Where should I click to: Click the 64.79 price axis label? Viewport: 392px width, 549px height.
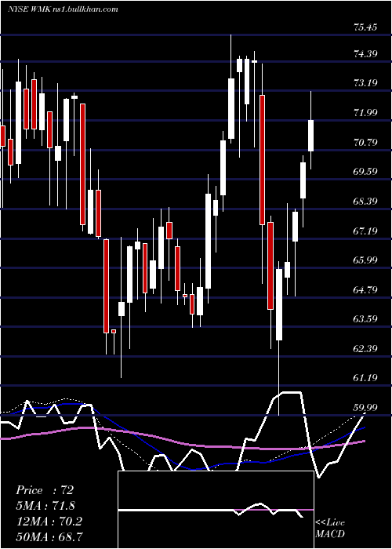[365, 290]
